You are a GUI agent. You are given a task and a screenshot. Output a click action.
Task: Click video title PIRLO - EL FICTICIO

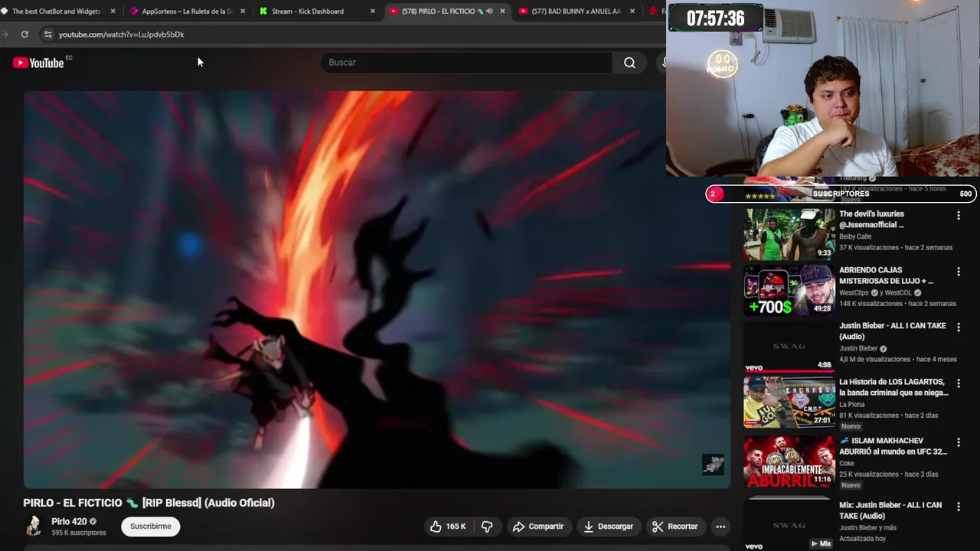149,503
